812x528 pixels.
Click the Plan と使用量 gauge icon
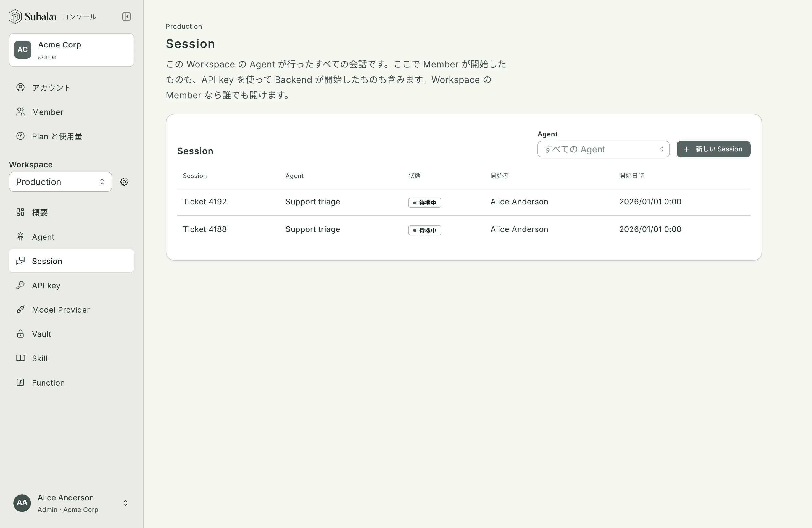[20, 136]
